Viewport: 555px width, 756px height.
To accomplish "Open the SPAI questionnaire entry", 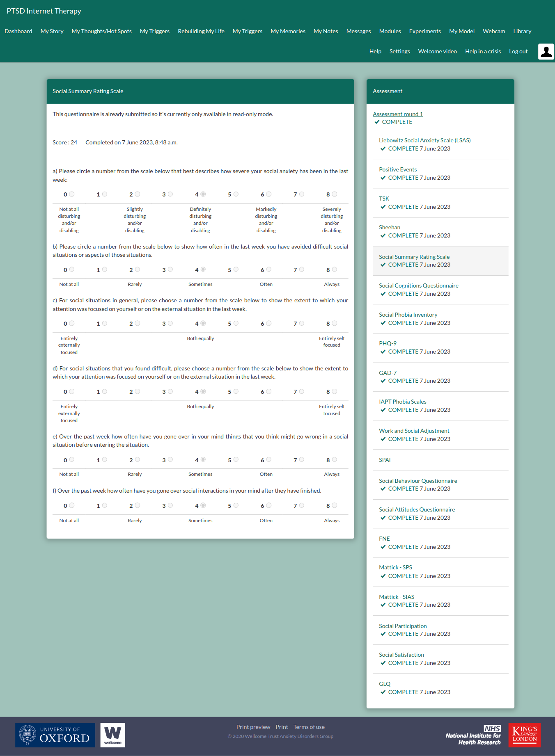I will (385, 460).
